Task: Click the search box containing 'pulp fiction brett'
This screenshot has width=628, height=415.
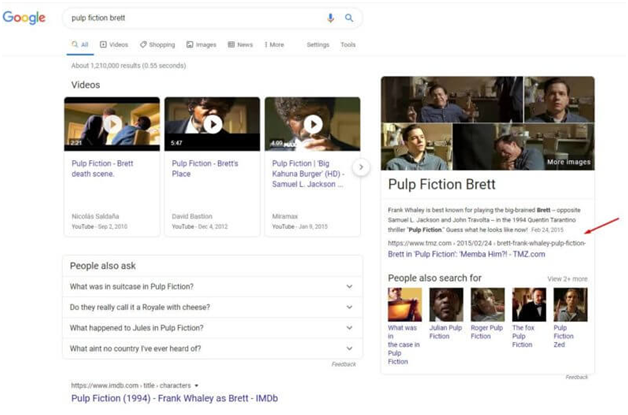Action: pos(212,18)
